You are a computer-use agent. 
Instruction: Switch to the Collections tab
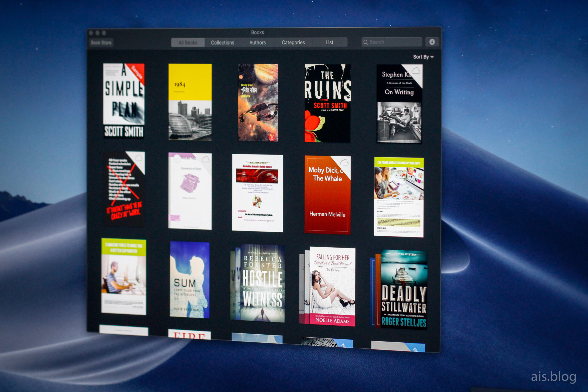(x=223, y=42)
